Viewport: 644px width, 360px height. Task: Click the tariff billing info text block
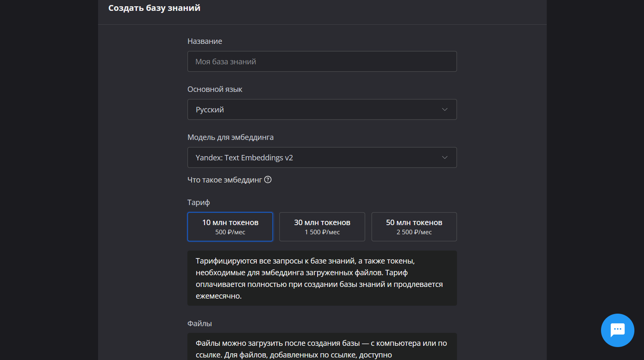pyautogui.click(x=322, y=278)
